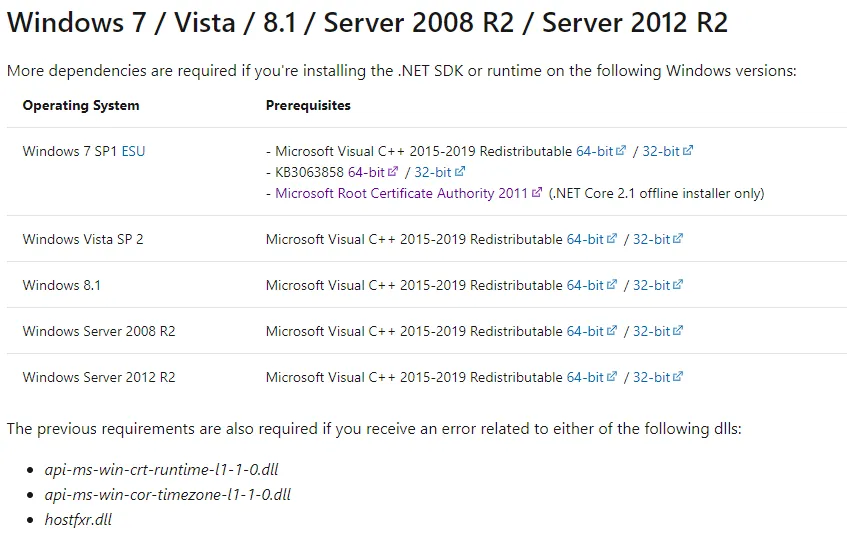The height and width of the screenshot is (541, 847).
Task: Click external-link icon after Windows 7 VC++ 32-bit
Action: tap(688, 151)
